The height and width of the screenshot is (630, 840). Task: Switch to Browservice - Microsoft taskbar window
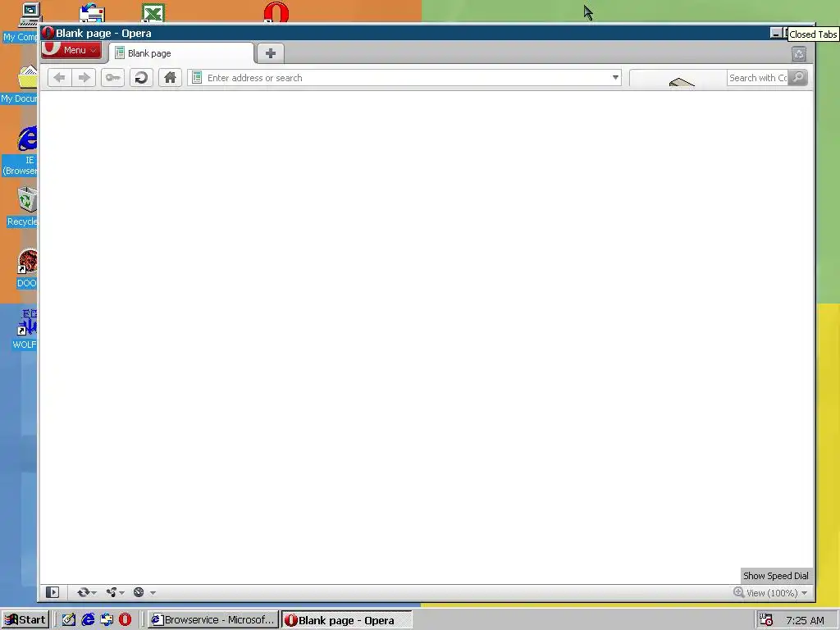[213, 620]
